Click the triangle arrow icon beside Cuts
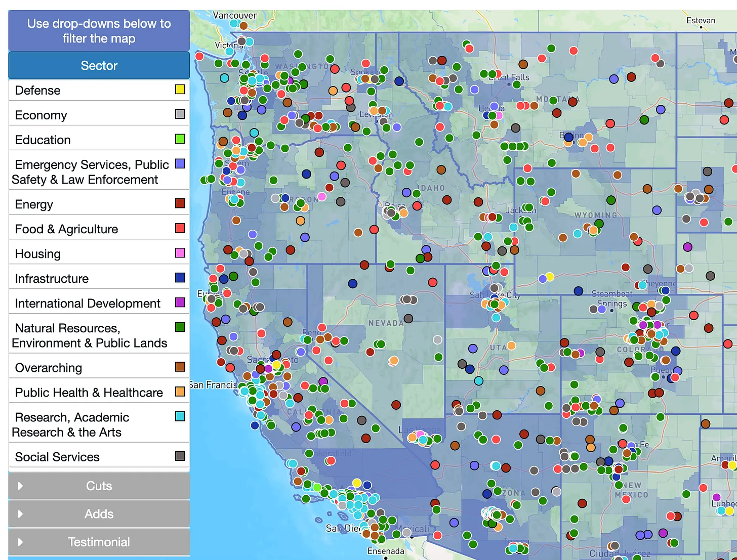 tap(21, 486)
